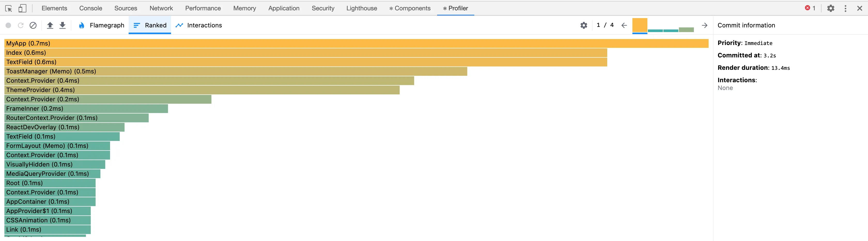Switch to Interactions view
Image resolution: width=868 pixels, height=241 pixels.
199,25
